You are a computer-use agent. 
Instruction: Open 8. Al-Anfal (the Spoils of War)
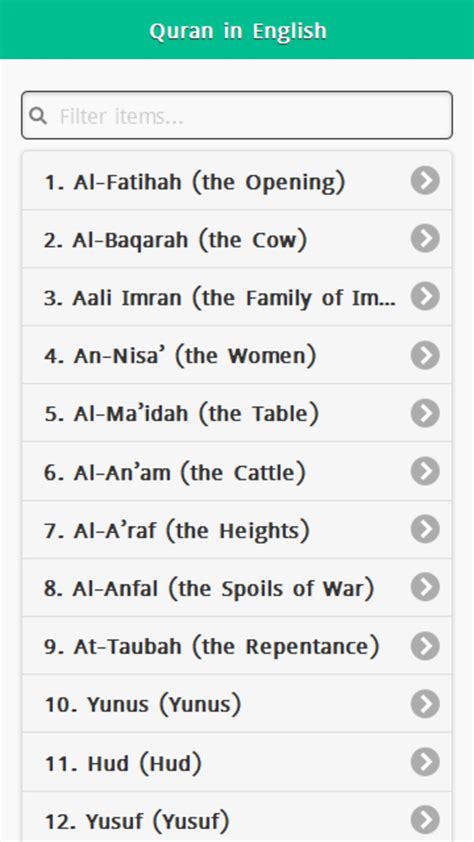[237, 587]
